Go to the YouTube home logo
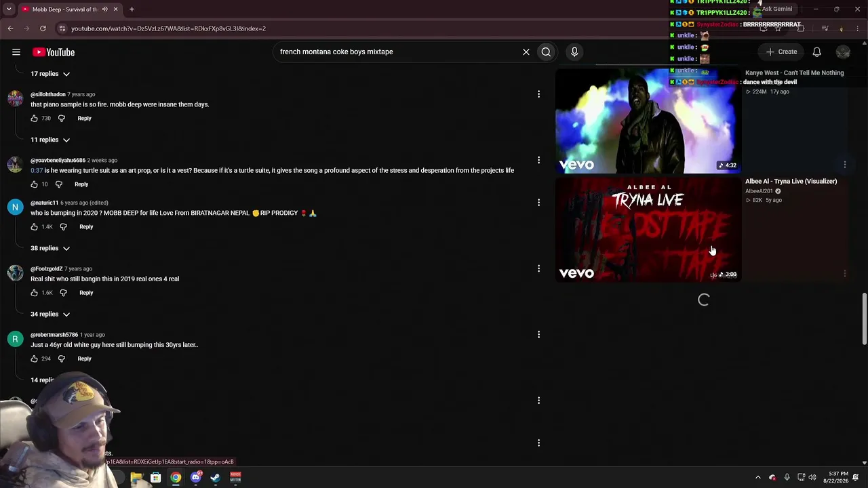The height and width of the screenshot is (488, 868). click(53, 52)
